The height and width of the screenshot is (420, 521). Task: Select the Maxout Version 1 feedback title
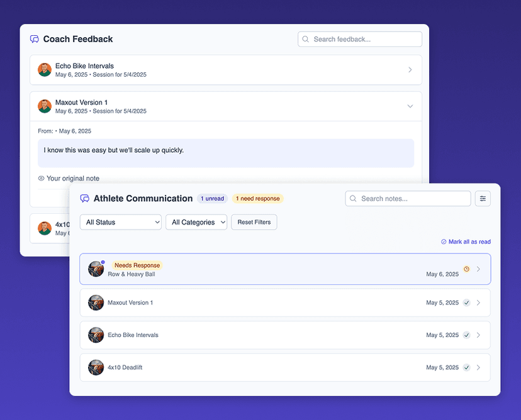(81, 102)
